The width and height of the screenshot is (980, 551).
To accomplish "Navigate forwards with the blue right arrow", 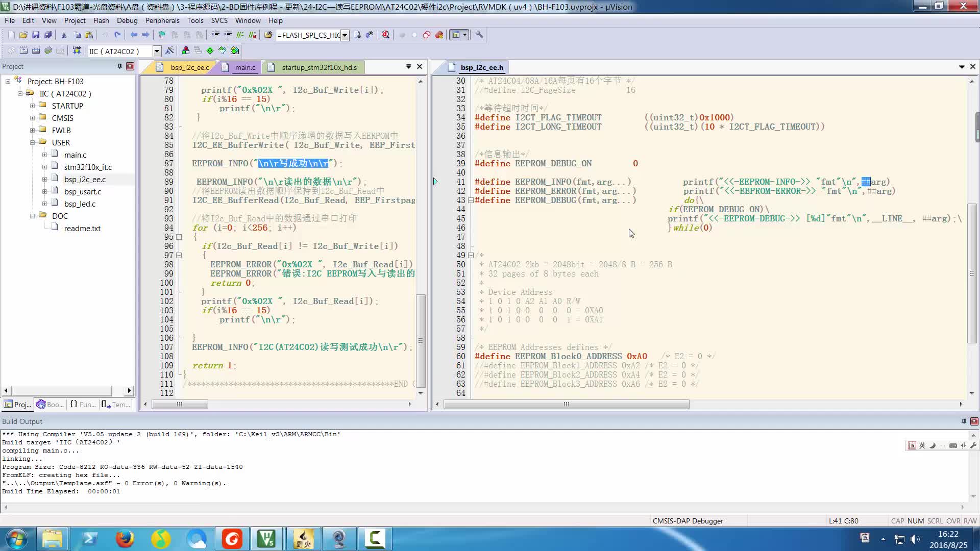I will click(146, 35).
